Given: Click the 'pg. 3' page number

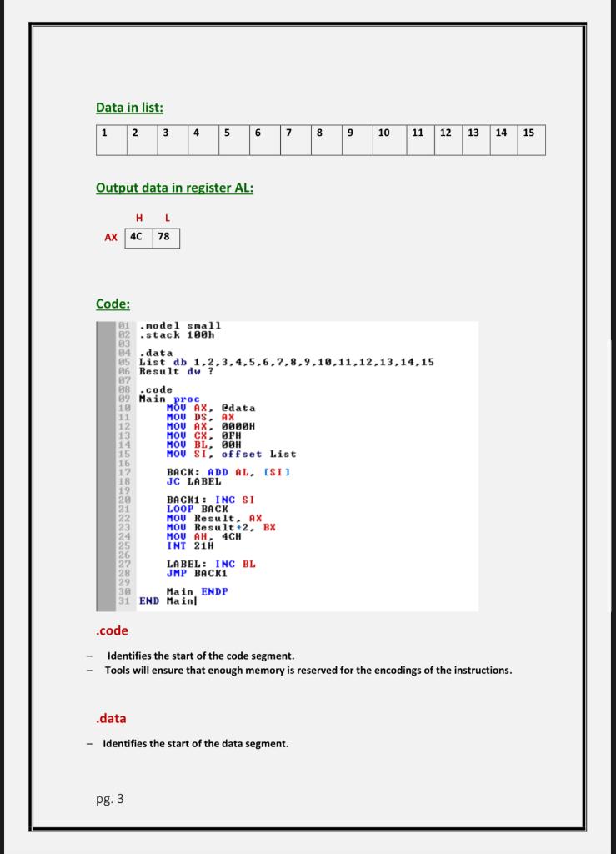Looking at the screenshot, I should click(110, 799).
